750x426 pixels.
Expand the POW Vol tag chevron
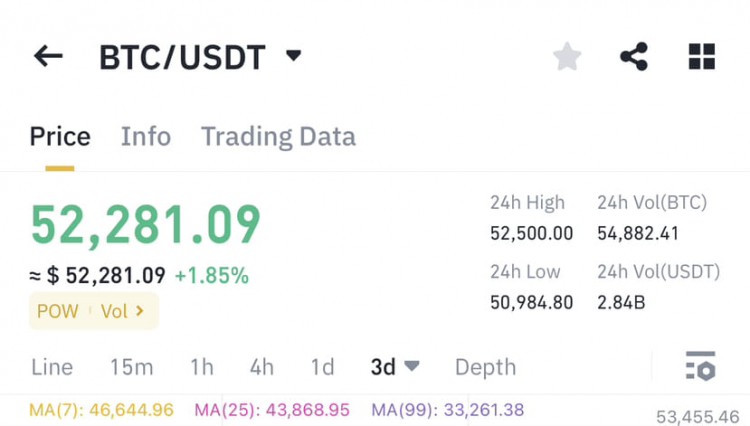[140, 311]
